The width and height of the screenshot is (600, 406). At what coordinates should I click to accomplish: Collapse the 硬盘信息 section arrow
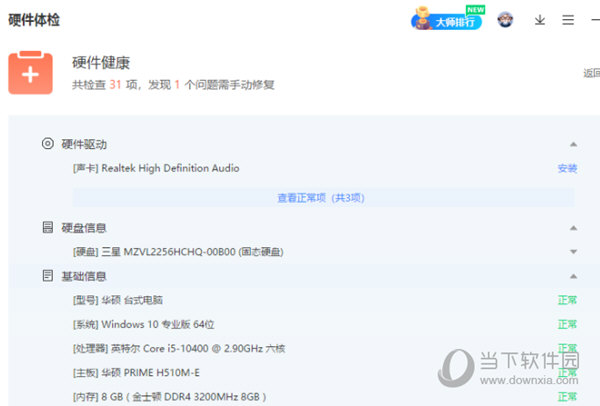click(573, 228)
